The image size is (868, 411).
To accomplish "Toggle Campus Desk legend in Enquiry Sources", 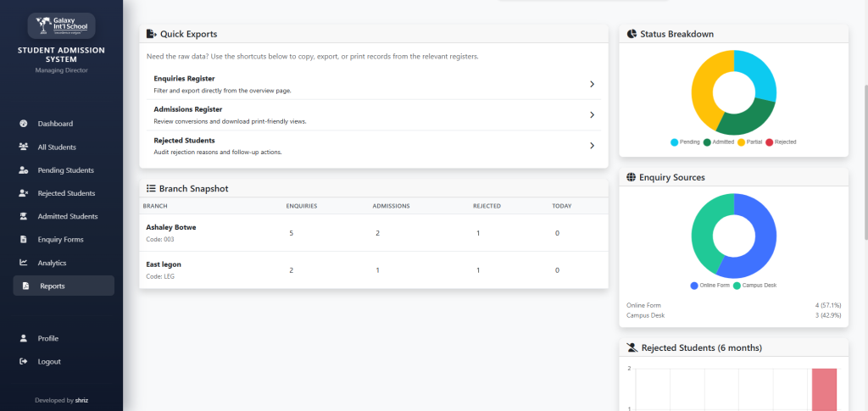I will (754, 286).
